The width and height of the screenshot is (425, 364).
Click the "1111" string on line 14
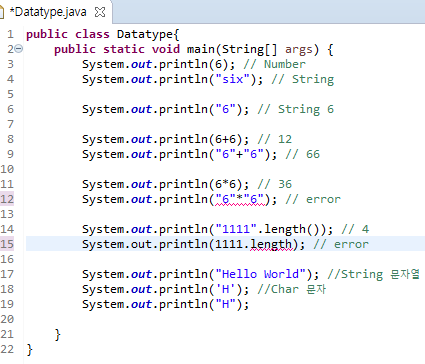pyautogui.click(x=236, y=229)
